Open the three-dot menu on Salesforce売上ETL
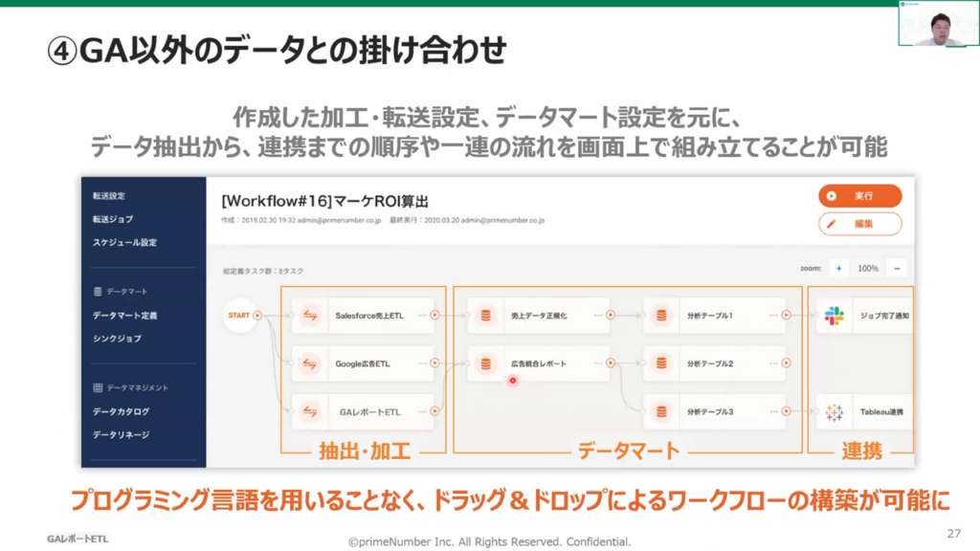The height and width of the screenshot is (551, 980). 418,315
